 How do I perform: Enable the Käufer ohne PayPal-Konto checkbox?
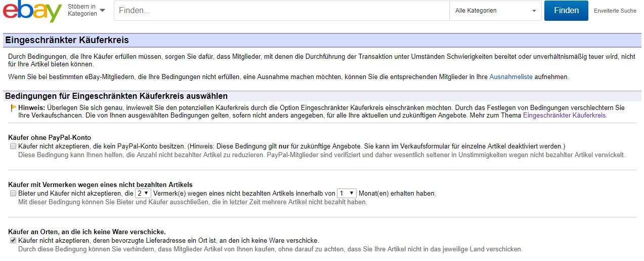click(x=13, y=146)
